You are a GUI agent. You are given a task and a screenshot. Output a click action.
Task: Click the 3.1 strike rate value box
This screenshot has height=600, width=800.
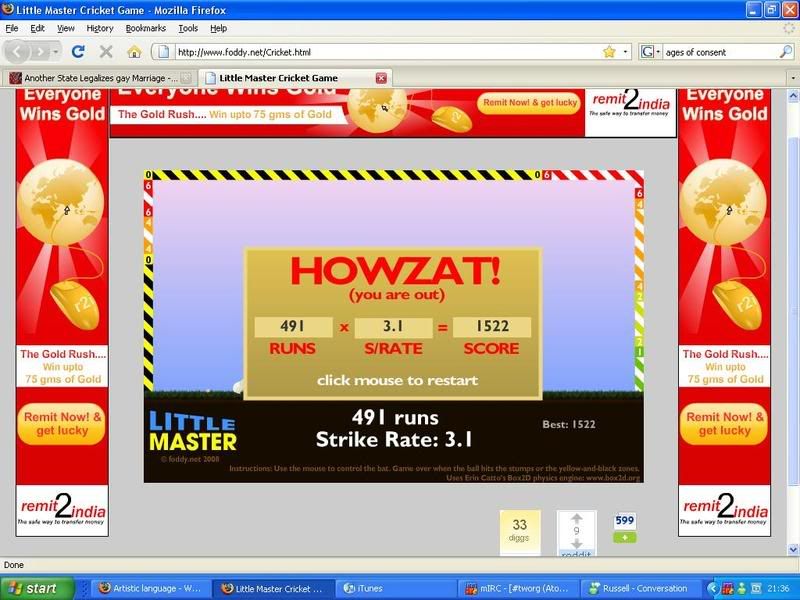pos(393,327)
